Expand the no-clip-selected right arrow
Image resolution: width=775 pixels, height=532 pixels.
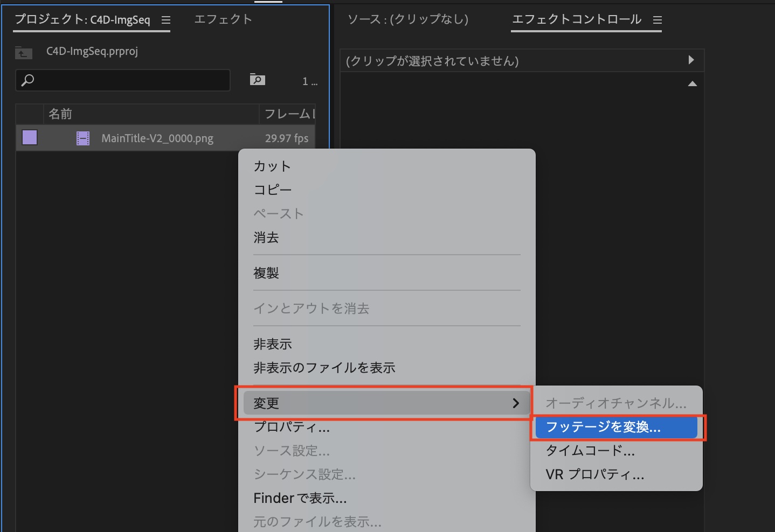click(x=691, y=60)
